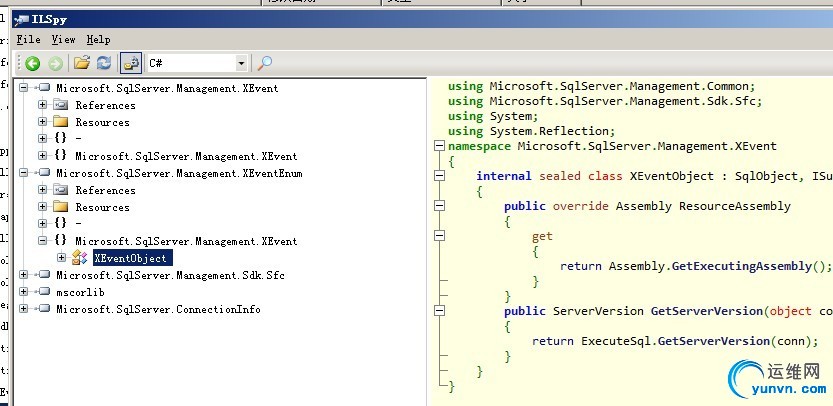Click Resources folder icon under XEventEnum assembly

pyautogui.click(x=61, y=207)
